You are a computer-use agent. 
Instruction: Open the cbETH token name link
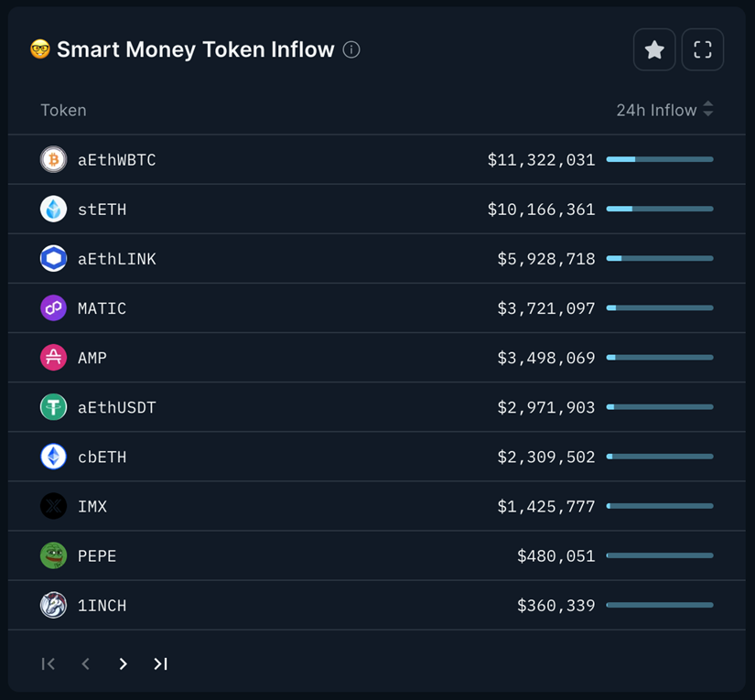[x=102, y=457]
